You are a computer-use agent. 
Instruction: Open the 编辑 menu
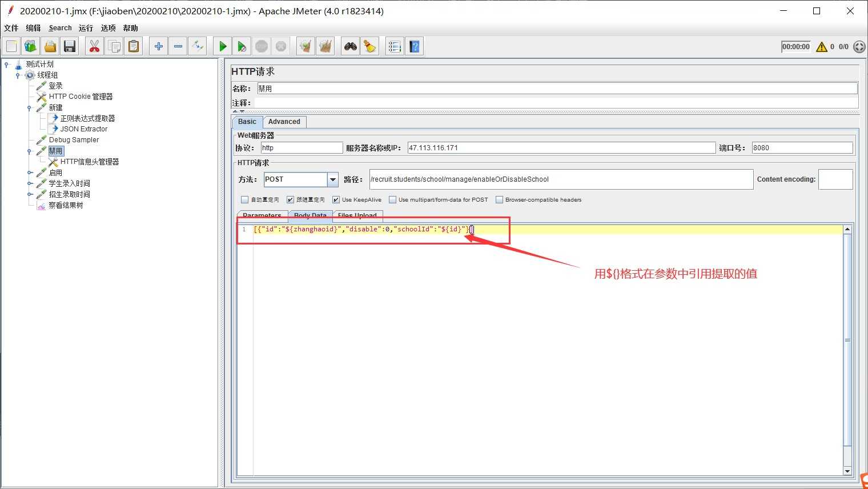(x=33, y=28)
